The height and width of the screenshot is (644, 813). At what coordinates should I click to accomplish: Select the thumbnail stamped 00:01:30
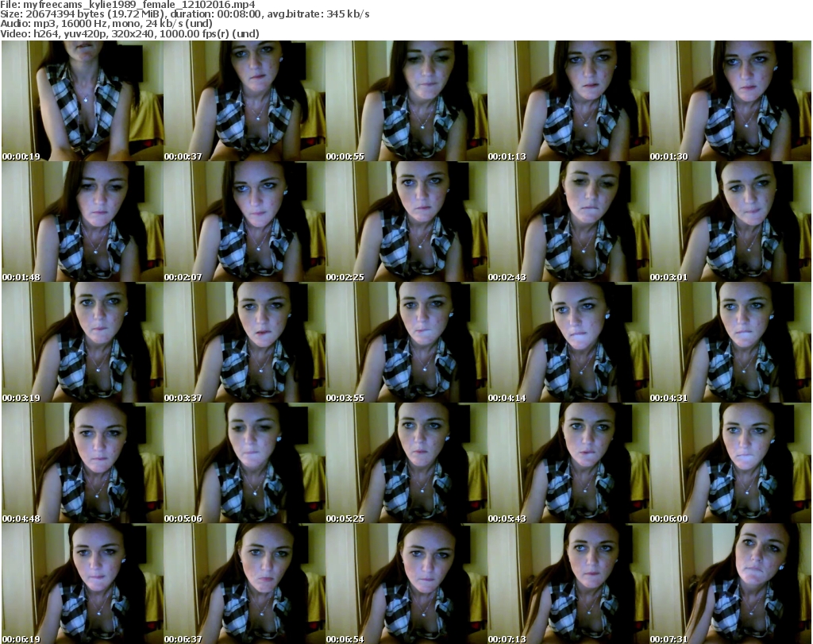point(730,101)
